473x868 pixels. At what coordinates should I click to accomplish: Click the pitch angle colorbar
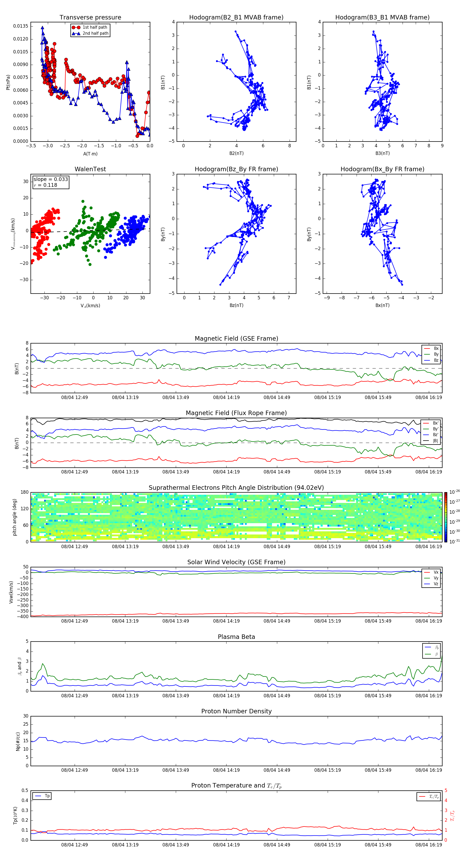tap(446, 517)
